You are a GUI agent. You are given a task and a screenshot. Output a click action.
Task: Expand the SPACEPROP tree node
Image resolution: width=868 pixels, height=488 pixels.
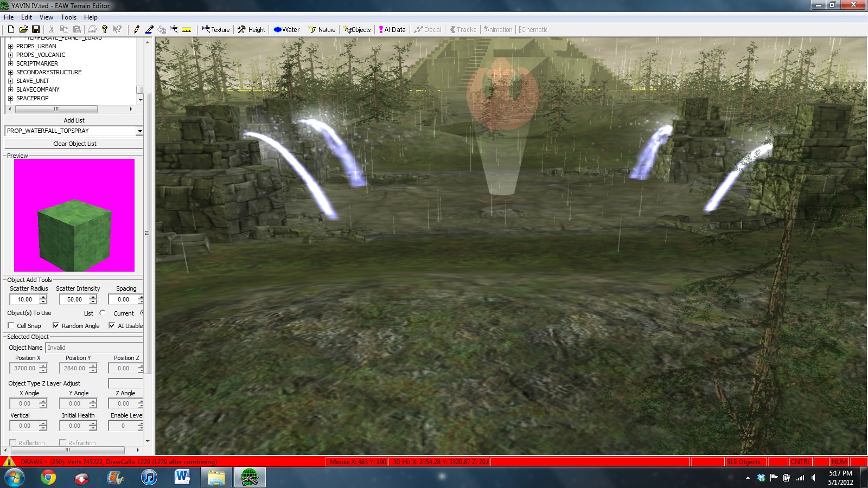tap(10, 98)
